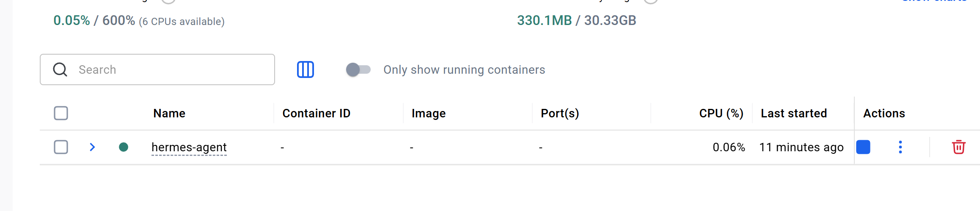Screen dimensions: 980x211
Task: Click the green running status dot
Action: coord(124,147)
